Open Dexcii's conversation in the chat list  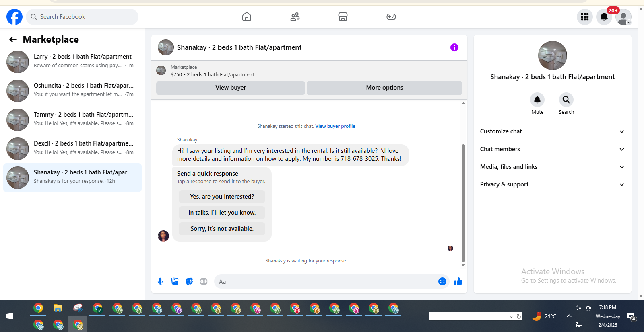point(72,149)
